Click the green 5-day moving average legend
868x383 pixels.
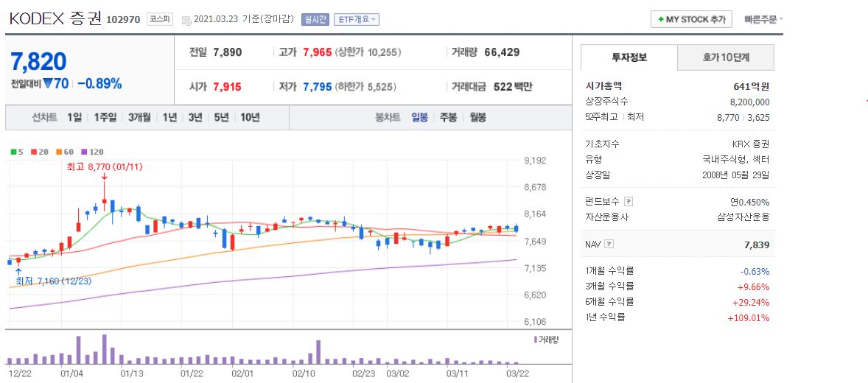pyautogui.click(x=16, y=152)
